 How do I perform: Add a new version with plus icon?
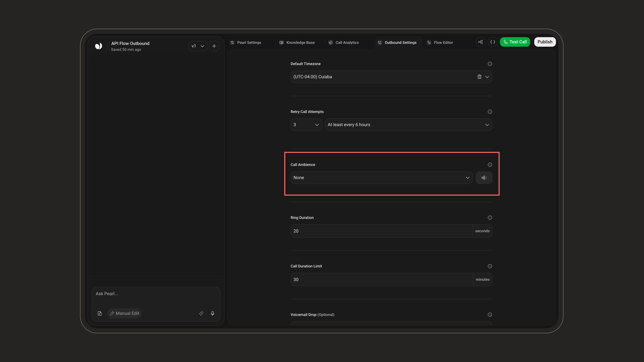tap(214, 46)
